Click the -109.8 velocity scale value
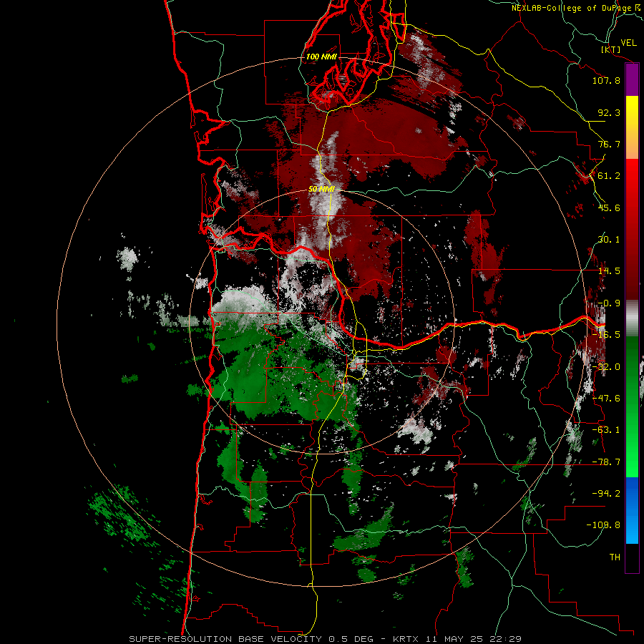Screen dimensions: 644x644 (x=603, y=525)
